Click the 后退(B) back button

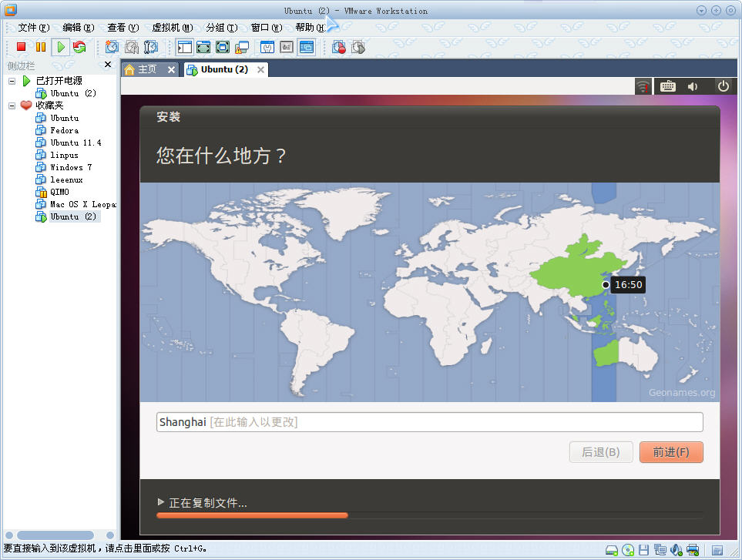click(601, 452)
